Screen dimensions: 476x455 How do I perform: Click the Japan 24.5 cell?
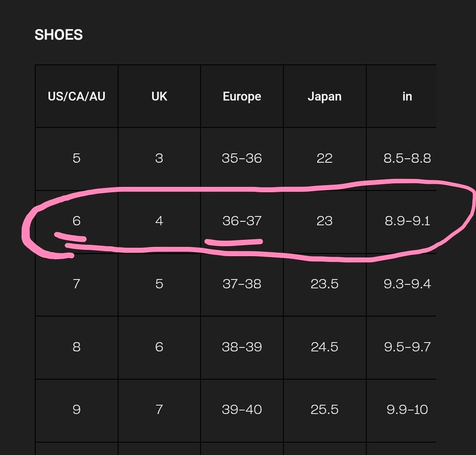coord(324,347)
